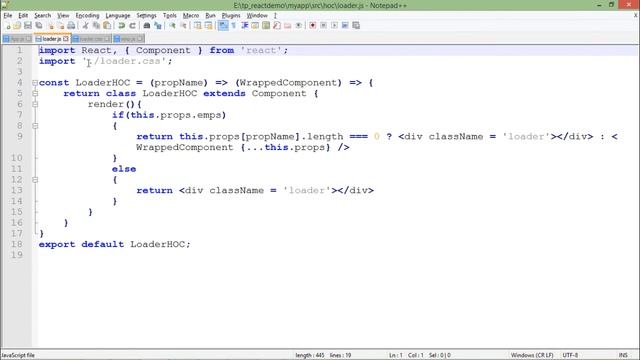This screenshot has width=640, height=360.
Task: Zoom out using the toolbar icon
Action: tap(183, 26)
